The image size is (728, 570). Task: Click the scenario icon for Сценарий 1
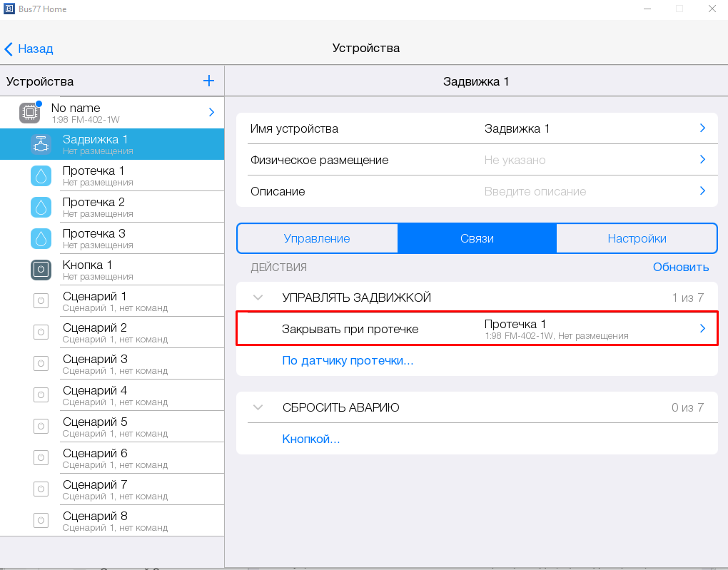tap(41, 301)
